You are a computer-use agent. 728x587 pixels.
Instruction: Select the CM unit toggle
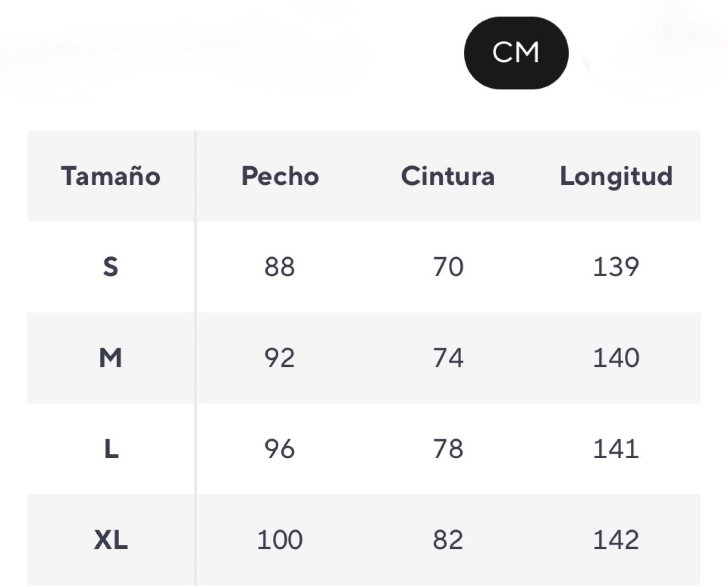tap(516, 53)
